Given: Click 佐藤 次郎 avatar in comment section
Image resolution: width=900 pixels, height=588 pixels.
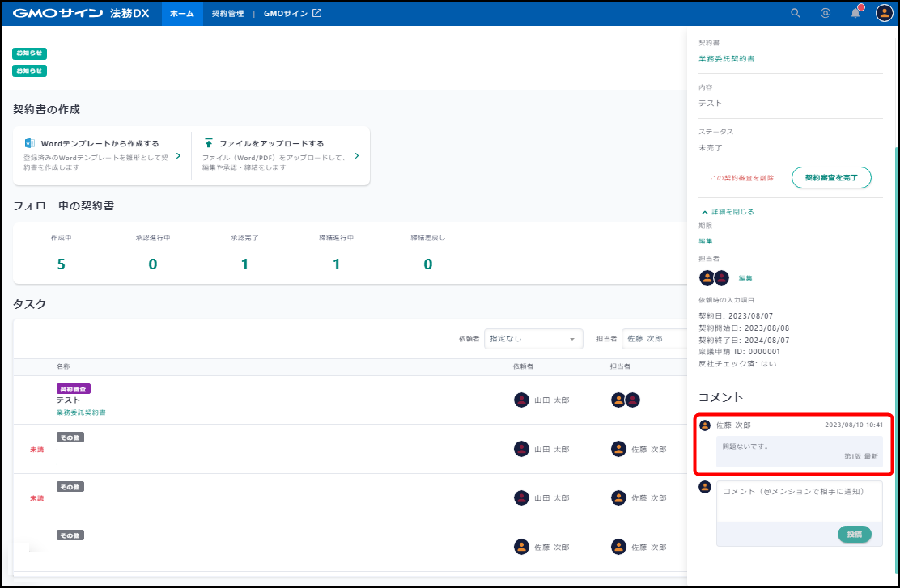Looking at the screenshot, I should point(705,425).
